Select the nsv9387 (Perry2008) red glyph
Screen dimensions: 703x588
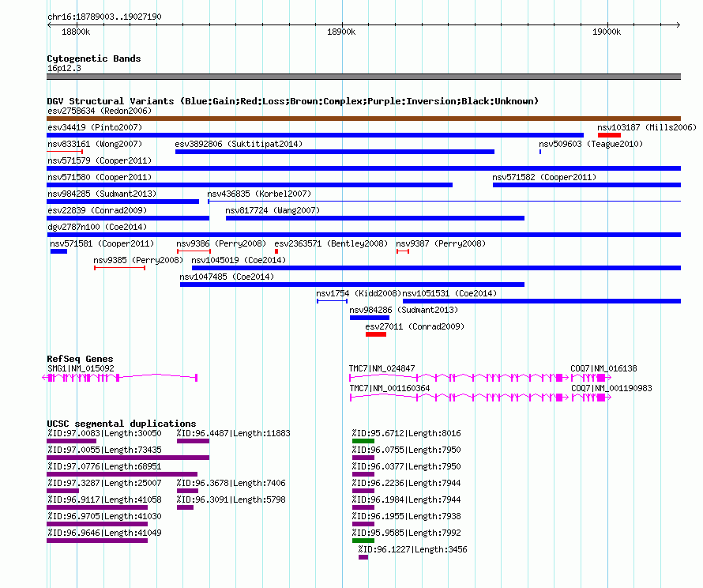(403, 251)
